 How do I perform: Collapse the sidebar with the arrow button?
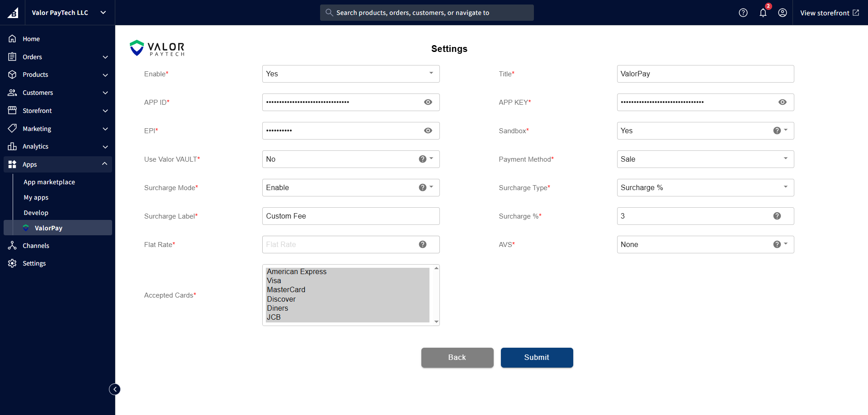click(x=115, y=389)
